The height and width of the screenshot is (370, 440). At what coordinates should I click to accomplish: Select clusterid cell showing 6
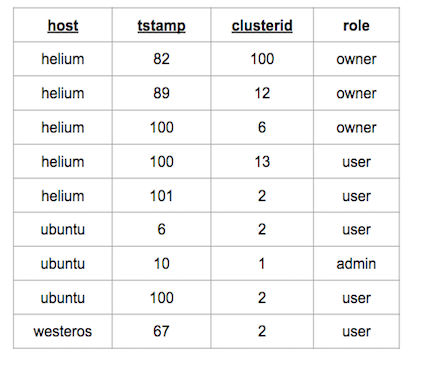[x=262, y=127]
